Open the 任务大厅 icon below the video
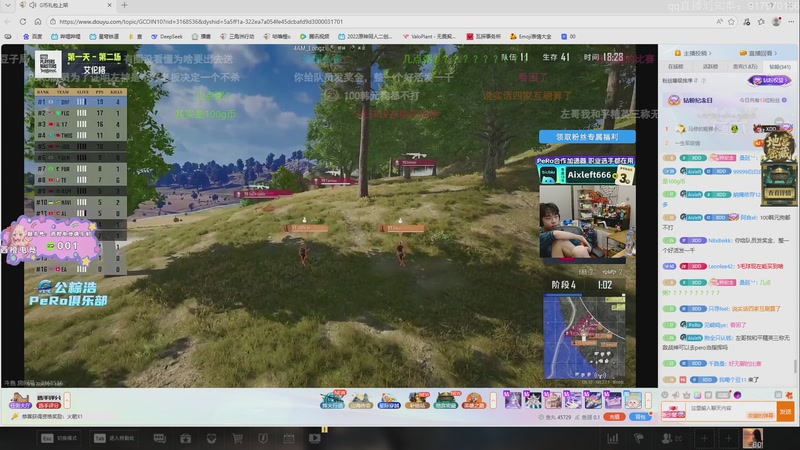This screenshot has width=800, height=450. pos(20,401)
